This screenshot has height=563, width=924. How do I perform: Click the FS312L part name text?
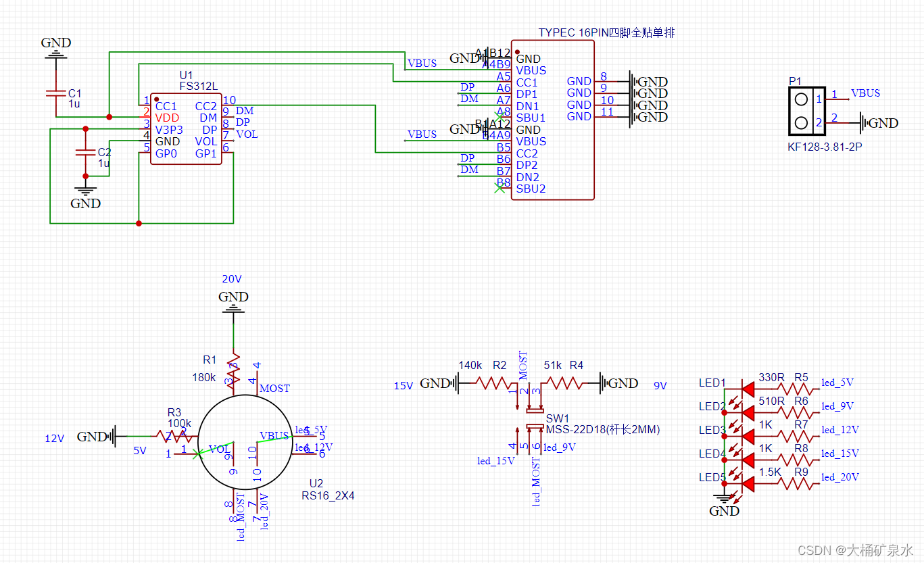point(199,87)
